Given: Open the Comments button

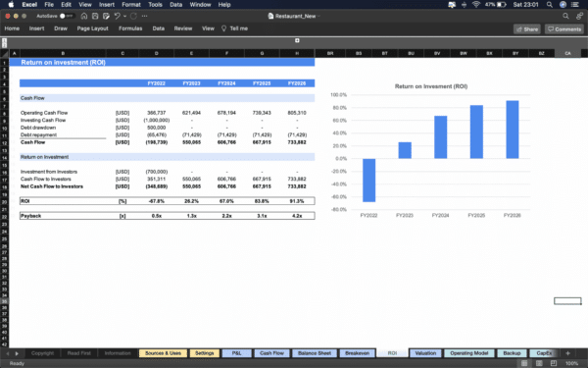Looking at the screenshot, I should coord(564,29).
